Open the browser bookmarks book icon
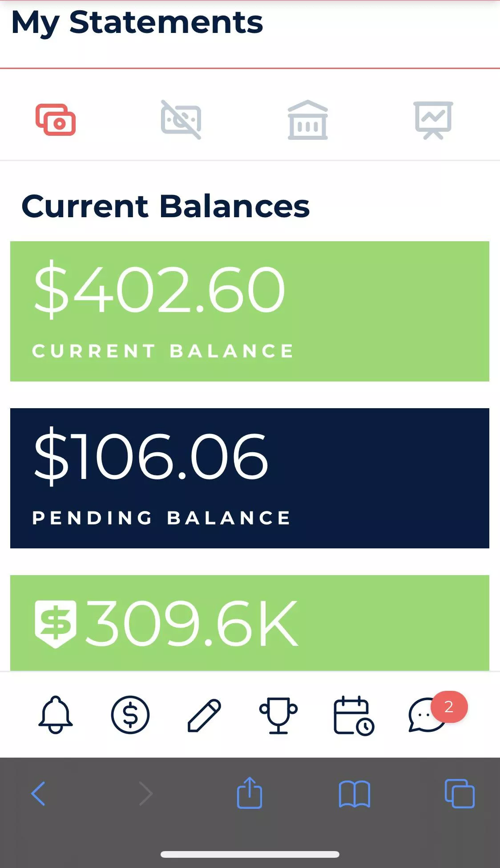 click(x=354, y=793)
